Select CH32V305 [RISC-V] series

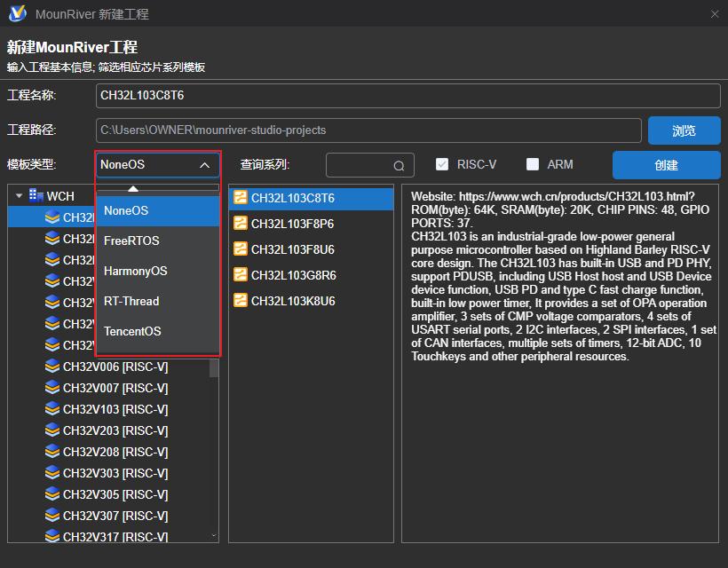click(x=115, y=494)
